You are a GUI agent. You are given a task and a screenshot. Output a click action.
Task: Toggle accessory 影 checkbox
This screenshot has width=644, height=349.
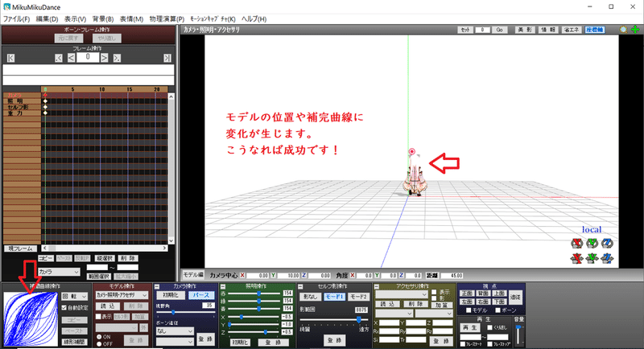pyautogui.click(x=434, y=298)
